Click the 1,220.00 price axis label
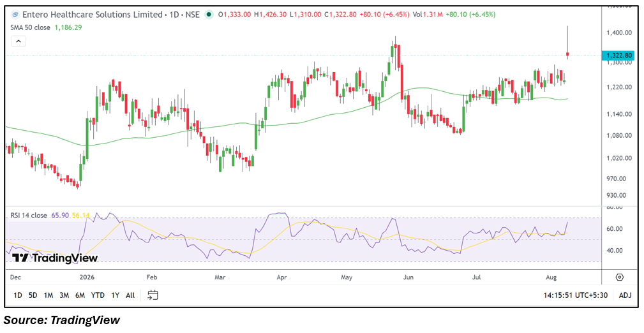The width and height of the screenshot is (644, 333). pos(619,87)
